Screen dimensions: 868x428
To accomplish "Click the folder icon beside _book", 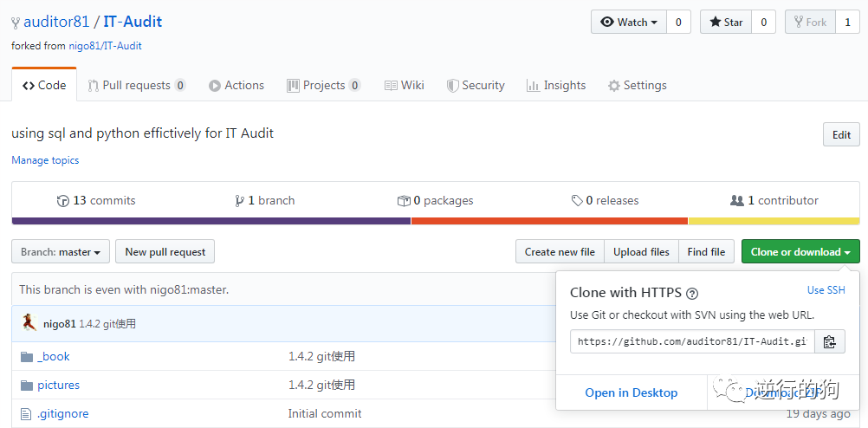I will coord(27,357).
